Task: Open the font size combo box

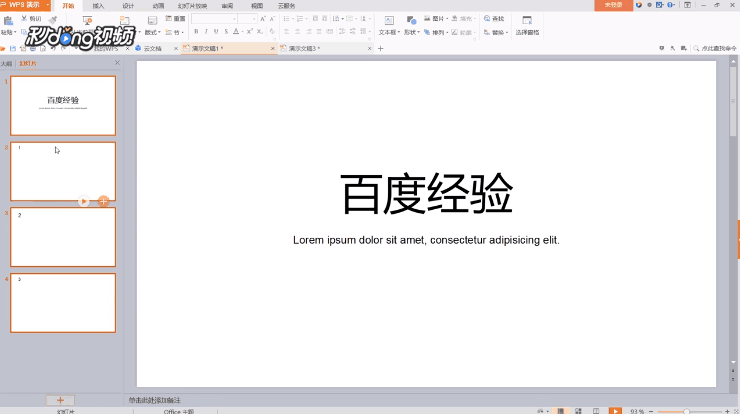Action: [x=247, y=19]
